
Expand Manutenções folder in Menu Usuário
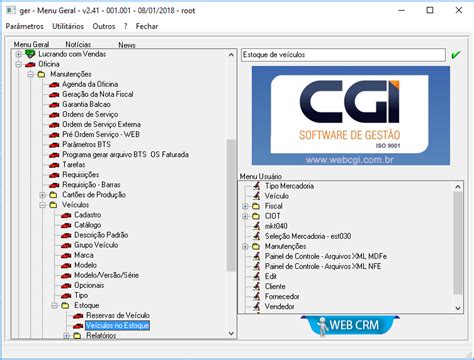(245, 246)
